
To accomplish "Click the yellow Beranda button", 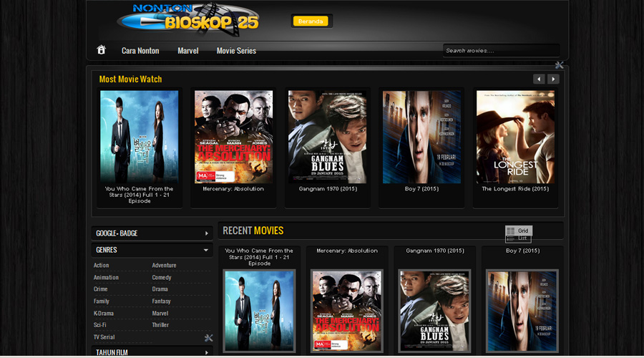I will coord(311,21).
